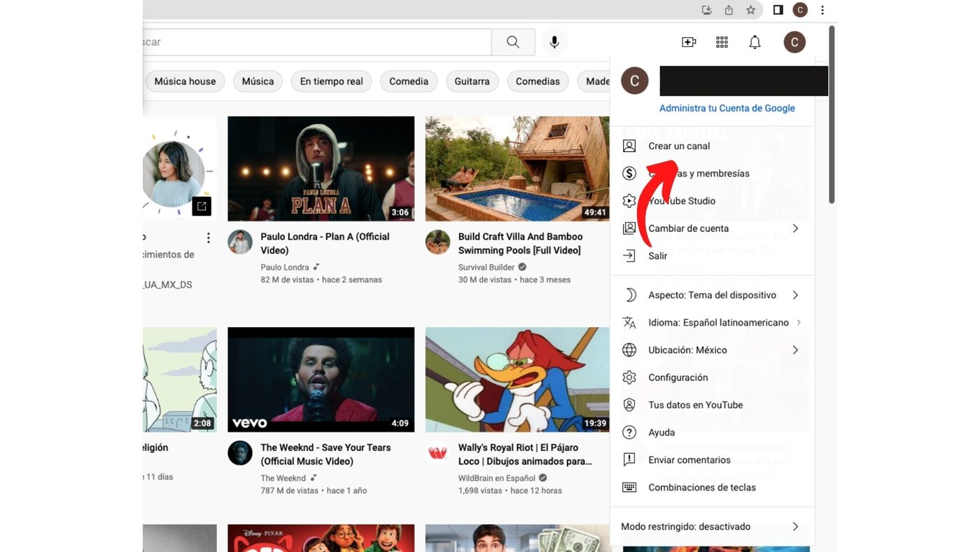The height and width of the screenshot is (552, 980).
Task: Play the bamboo swimming pool video thumbnail
Action: (x=517, y=169)
